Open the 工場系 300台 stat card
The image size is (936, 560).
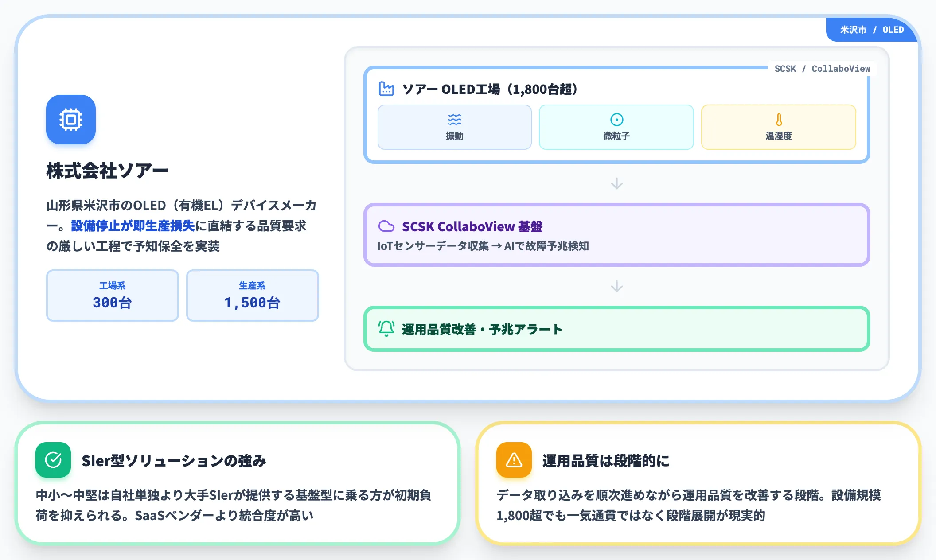113,296
